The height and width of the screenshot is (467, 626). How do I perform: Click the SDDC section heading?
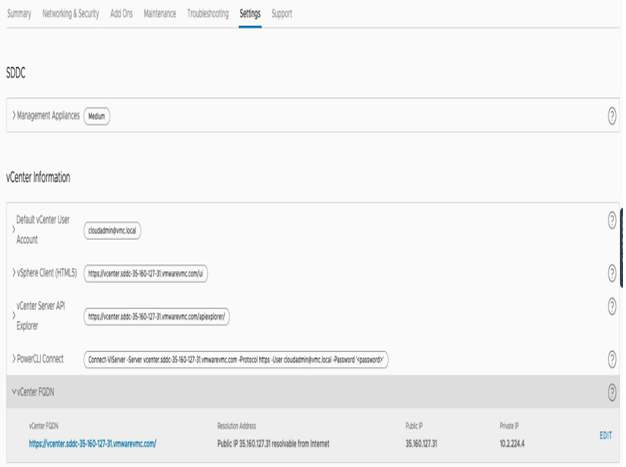tap(16, 73)
